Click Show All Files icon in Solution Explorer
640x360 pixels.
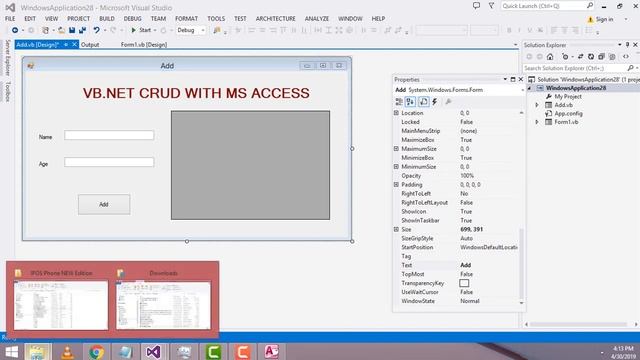click(612, 57)
